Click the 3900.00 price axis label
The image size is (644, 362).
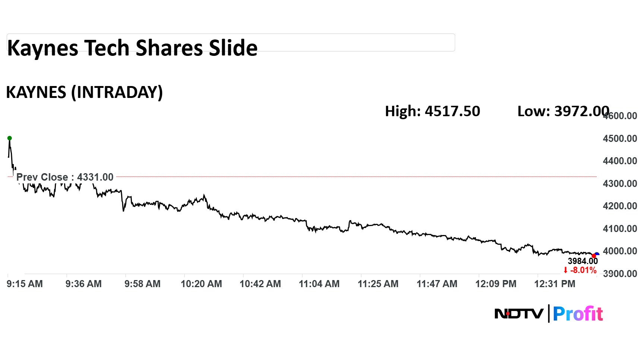(620, 274)
